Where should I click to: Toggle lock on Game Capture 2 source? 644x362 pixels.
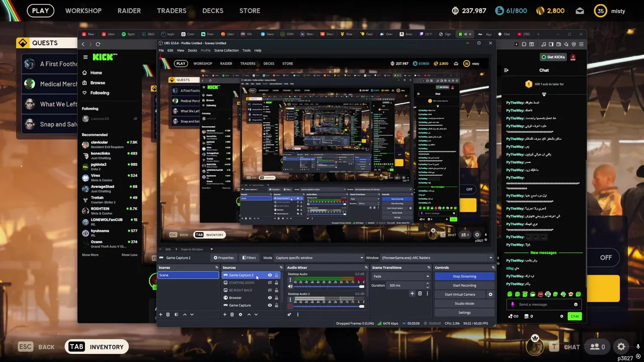pyautogui.click(x=276, y=275)
